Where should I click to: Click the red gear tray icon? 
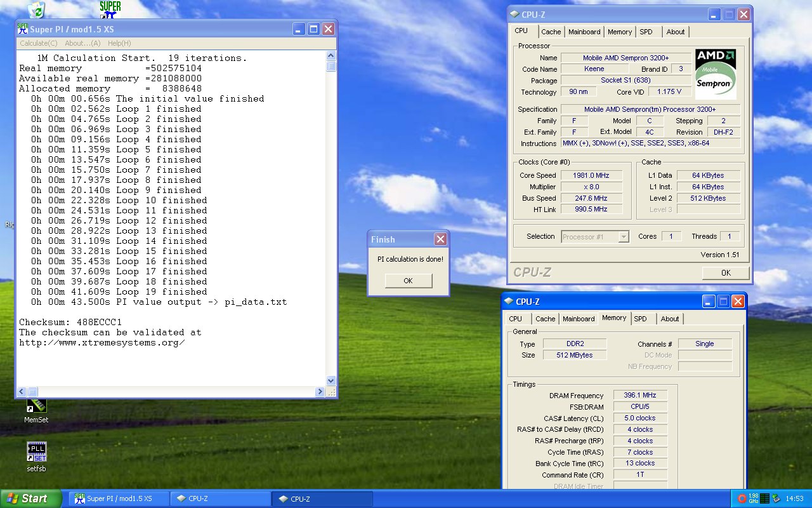coord(743,498)
